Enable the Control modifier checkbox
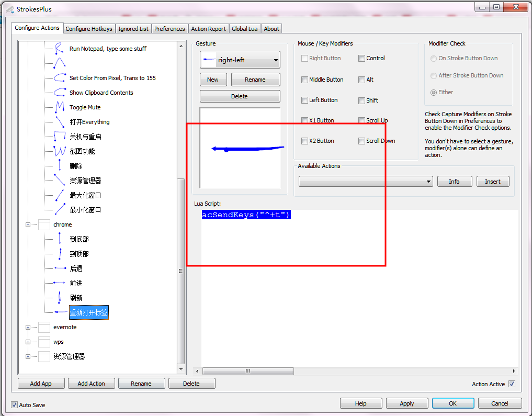532x416 pixels. (362, 58)
